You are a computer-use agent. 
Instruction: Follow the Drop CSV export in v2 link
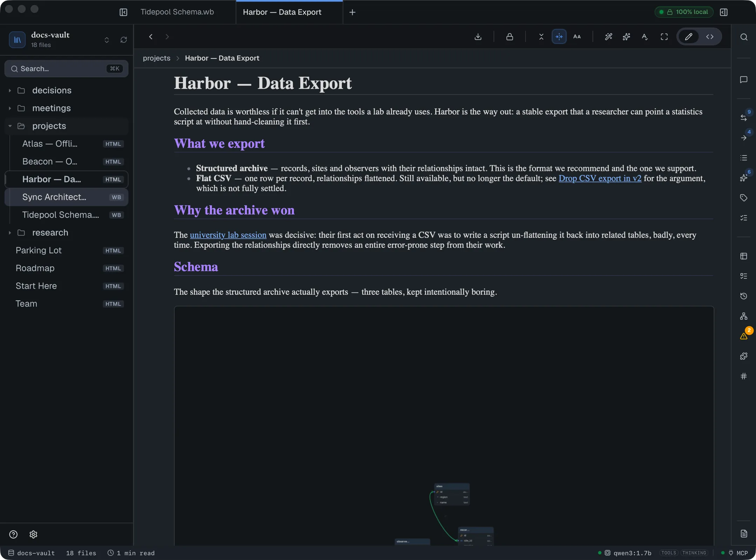pyautogui.click(x=600, y=178)
